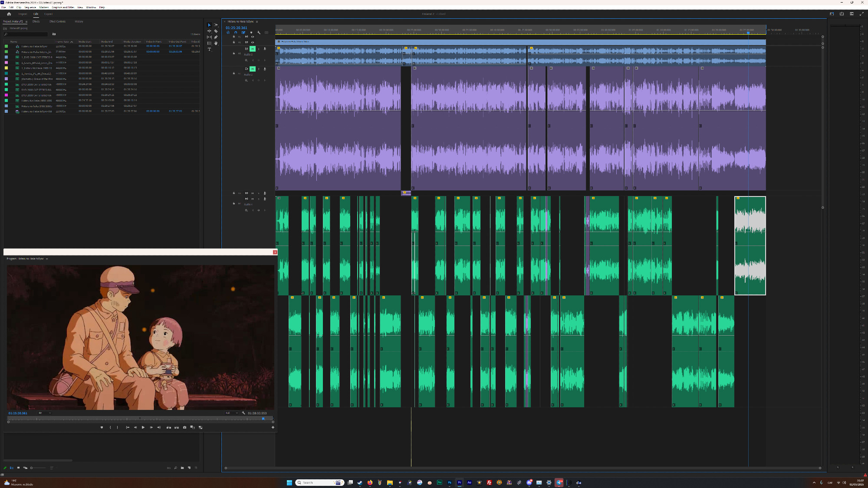
Task: Click Step Back one frame button
Action: [x=135, y=427]
